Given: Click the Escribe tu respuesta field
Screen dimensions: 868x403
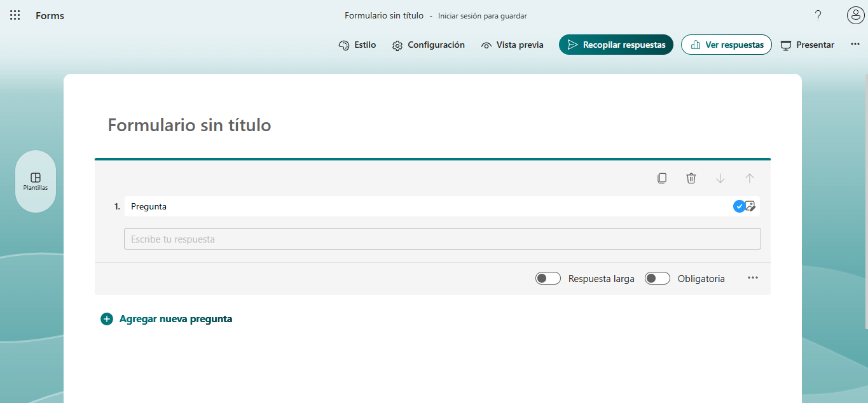Looking at the screenshot, I should pos(441,238).
